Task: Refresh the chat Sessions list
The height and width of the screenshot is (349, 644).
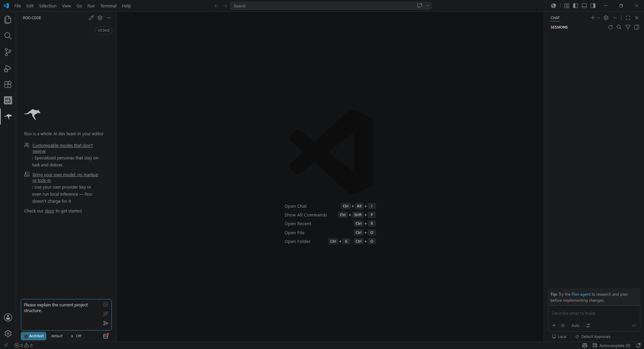Action: 610,27
